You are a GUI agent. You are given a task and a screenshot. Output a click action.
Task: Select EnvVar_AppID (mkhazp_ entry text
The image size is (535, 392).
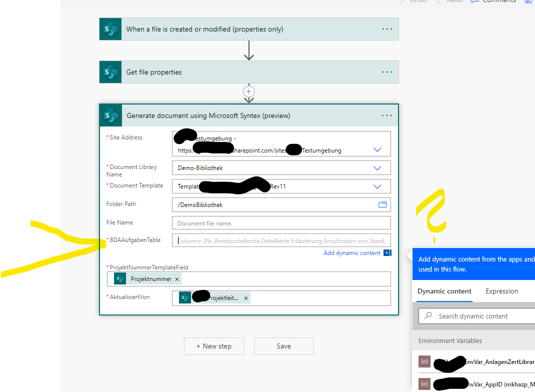click(x=501, y=384)
